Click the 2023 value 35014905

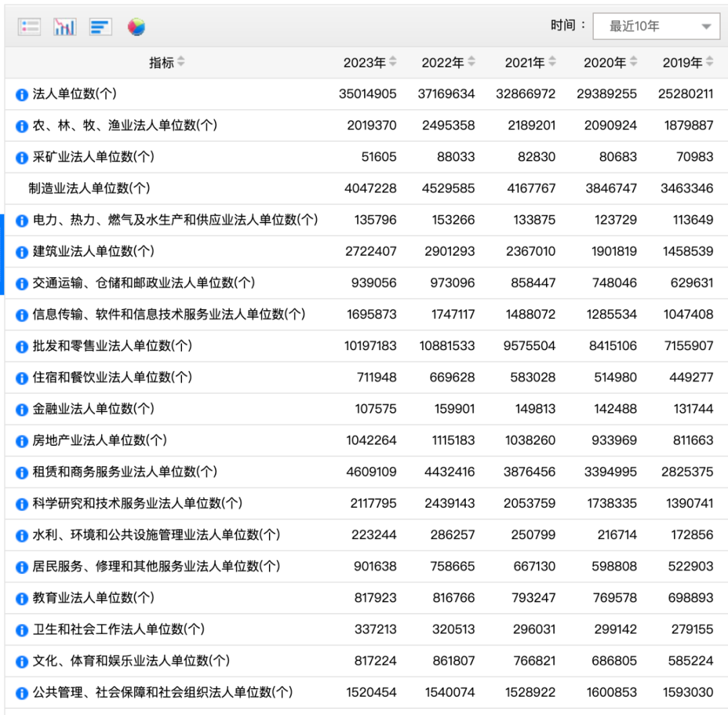[x=367, y=94]
